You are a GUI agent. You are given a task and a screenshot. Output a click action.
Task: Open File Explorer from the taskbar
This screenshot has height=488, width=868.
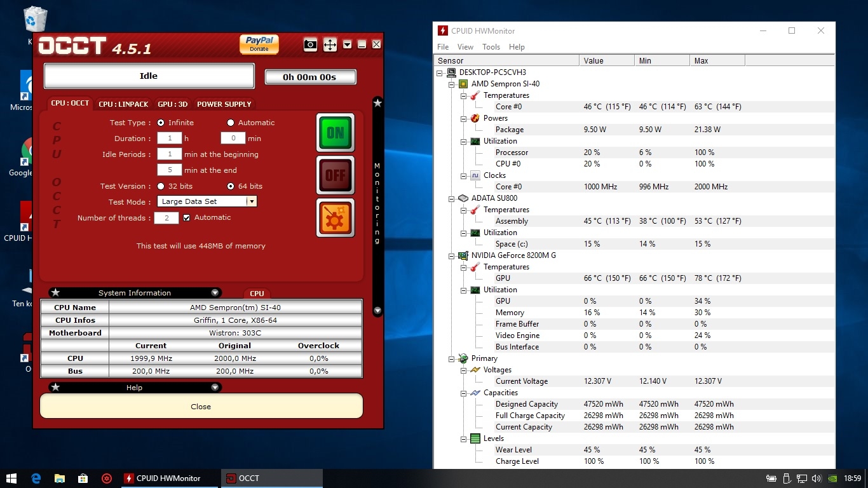point(60,478)
